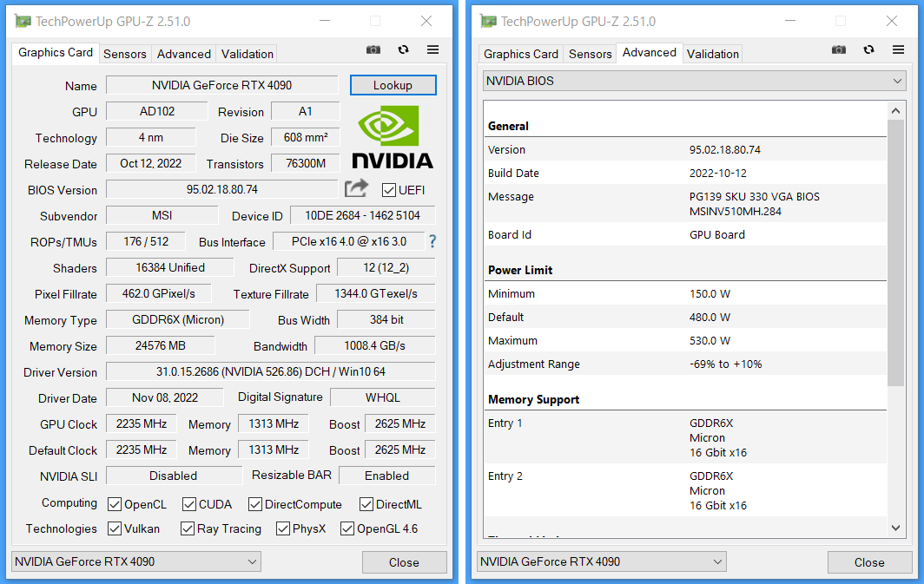Click the Power Limit Maximum 530.0 W value

coord(710,340)
